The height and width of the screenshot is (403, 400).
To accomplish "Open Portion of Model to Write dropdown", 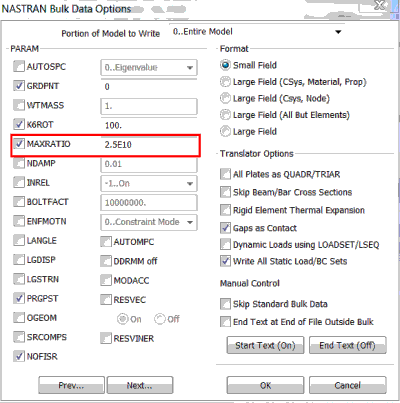I will coord(258,32).
